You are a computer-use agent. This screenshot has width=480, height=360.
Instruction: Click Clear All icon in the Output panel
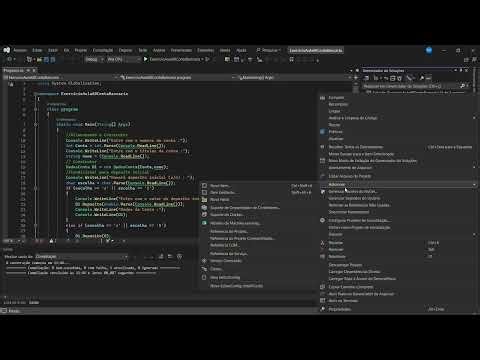tap(161, 257)
